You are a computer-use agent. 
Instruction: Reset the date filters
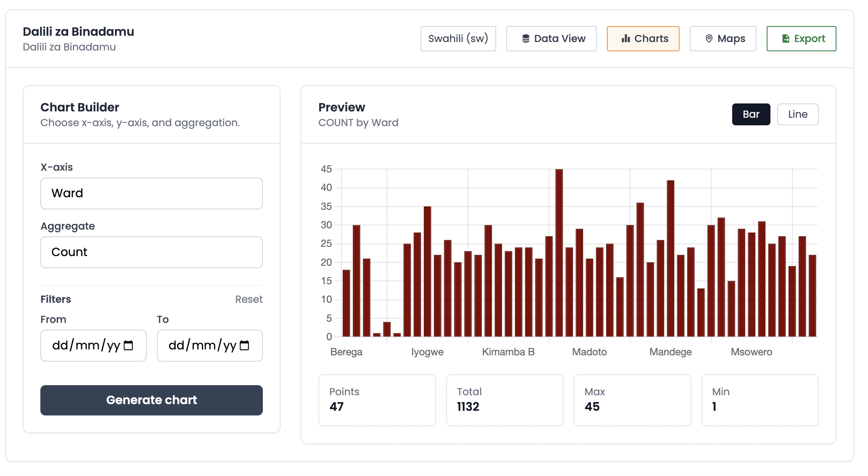[249, 299]
